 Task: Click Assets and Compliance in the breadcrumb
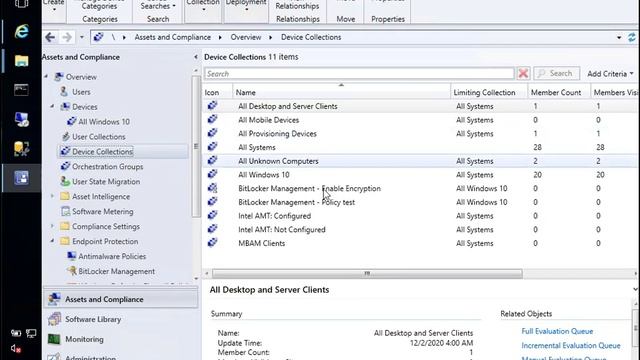click(173, 37)
